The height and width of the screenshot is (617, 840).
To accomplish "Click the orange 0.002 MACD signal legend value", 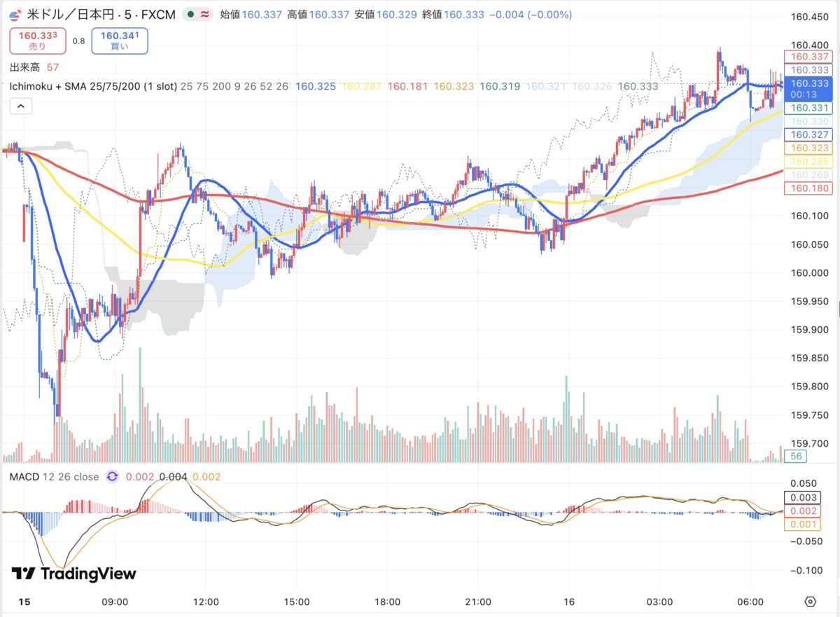I will (x=206, y=477).
